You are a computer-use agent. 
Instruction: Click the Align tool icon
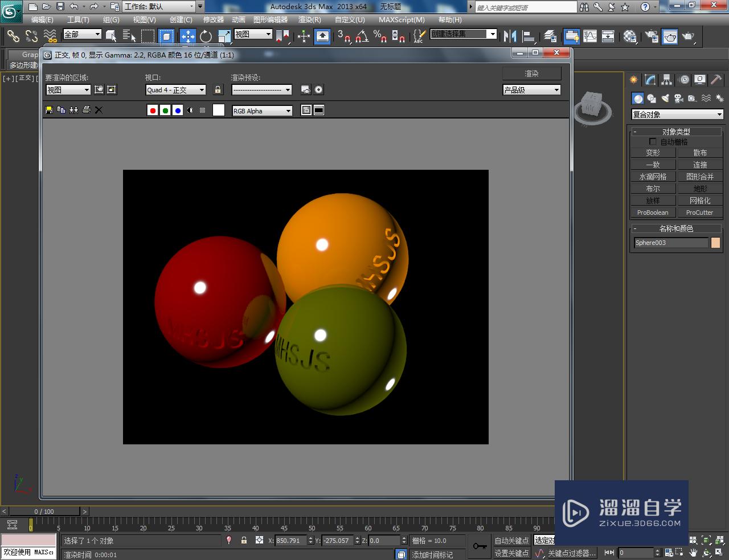click(x=529, y=36)
